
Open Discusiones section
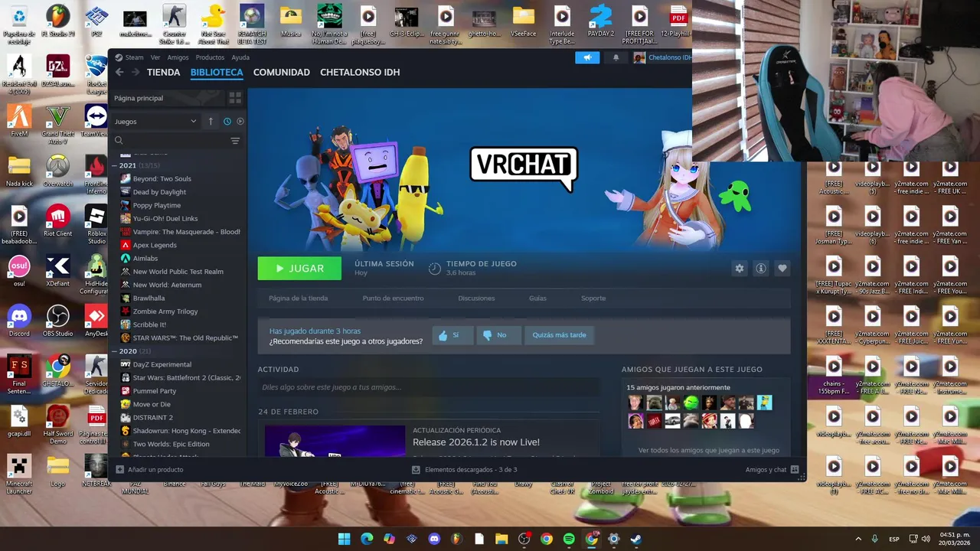point(476,298)
